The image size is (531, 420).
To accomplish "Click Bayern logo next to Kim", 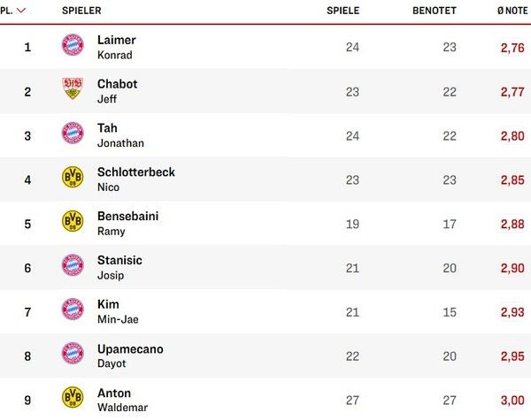I will (x=73, y=310).
